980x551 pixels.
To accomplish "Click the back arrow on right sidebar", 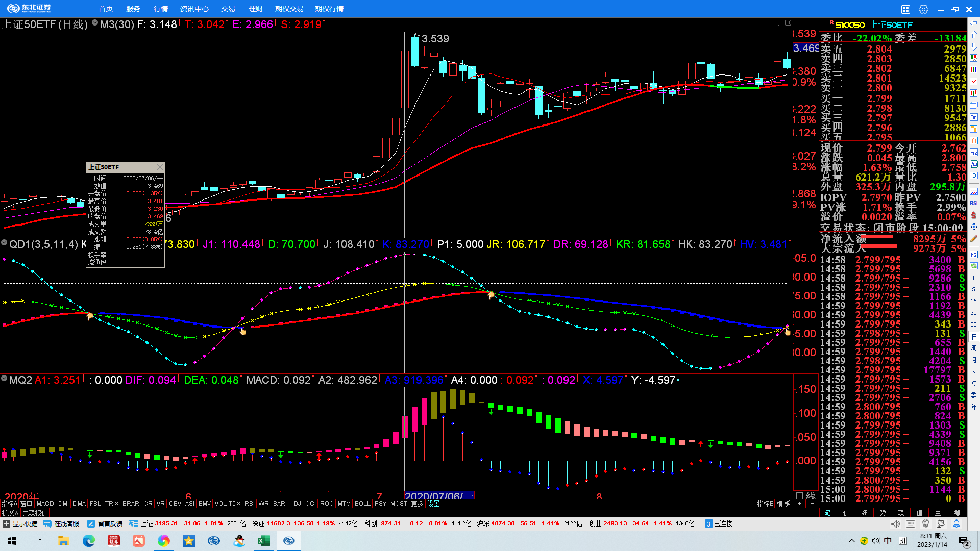I will (974, 23).
